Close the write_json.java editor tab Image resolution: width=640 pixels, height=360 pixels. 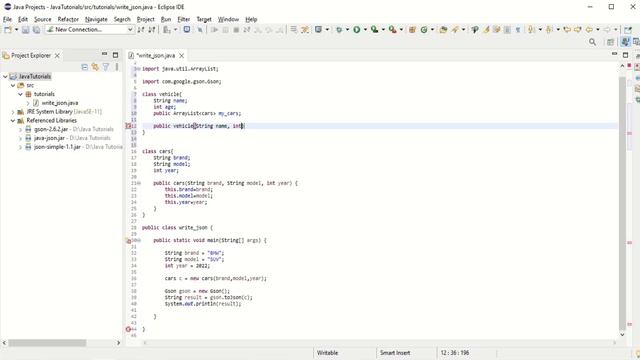182,56
